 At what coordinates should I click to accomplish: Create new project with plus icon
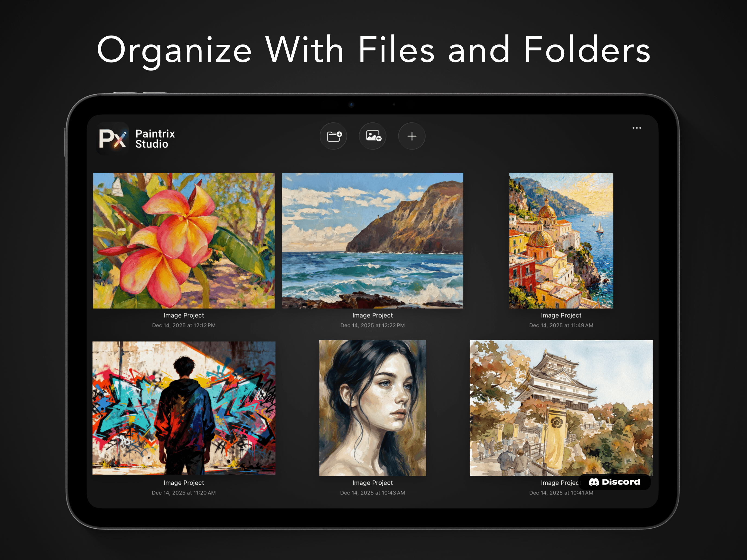click(412, 136)
